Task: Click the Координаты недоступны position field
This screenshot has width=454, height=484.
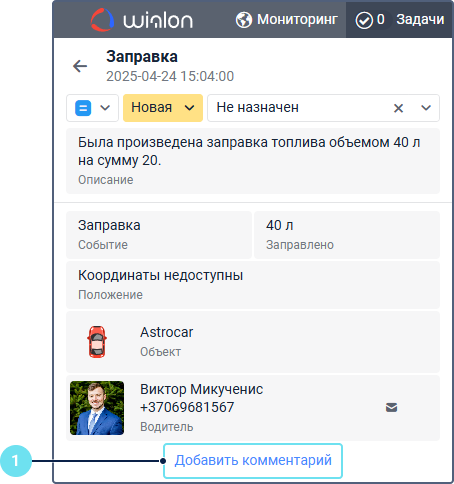Action: point(253,285)
